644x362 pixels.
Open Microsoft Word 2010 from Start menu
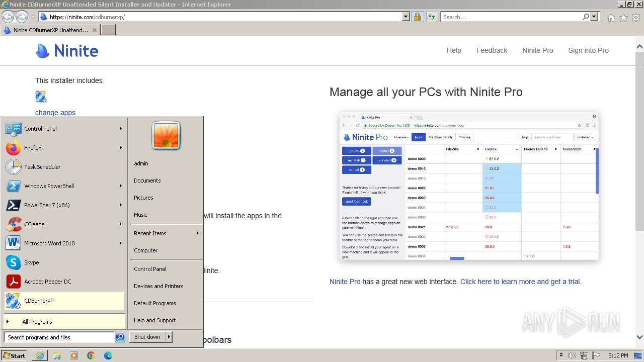tap(64, 243)
